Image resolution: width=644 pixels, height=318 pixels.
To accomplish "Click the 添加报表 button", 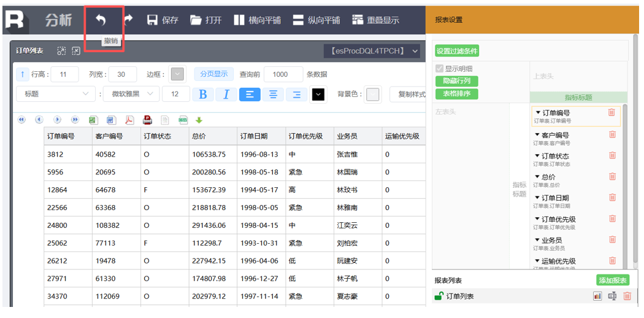I will [613, 281].
